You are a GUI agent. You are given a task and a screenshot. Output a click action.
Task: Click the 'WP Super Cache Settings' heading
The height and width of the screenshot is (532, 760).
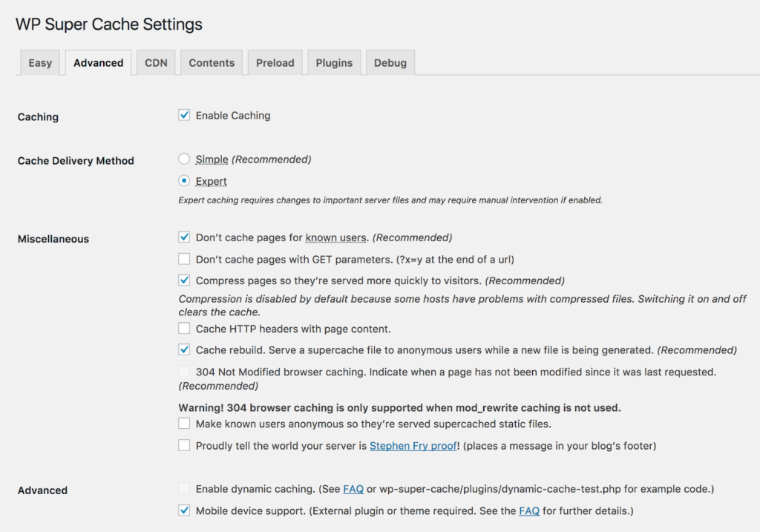[109, 24]
